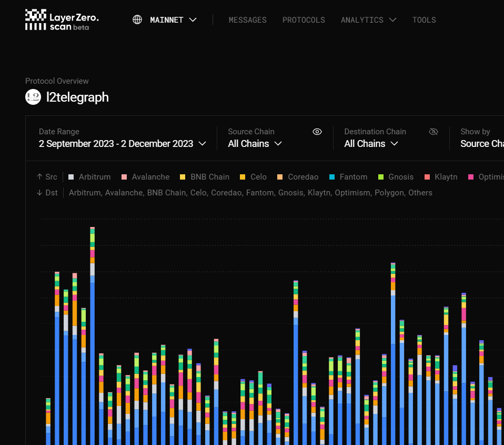Viewport: 504px width, 445px height.
Task: Click the chevron next to ANALYTICS
Action: point(392,20)
